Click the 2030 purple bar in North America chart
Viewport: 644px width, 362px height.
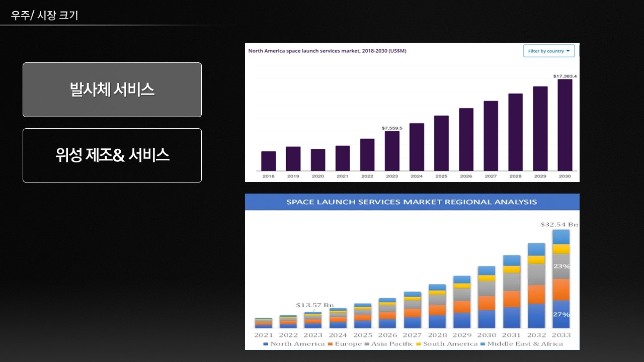pos(565,125)
